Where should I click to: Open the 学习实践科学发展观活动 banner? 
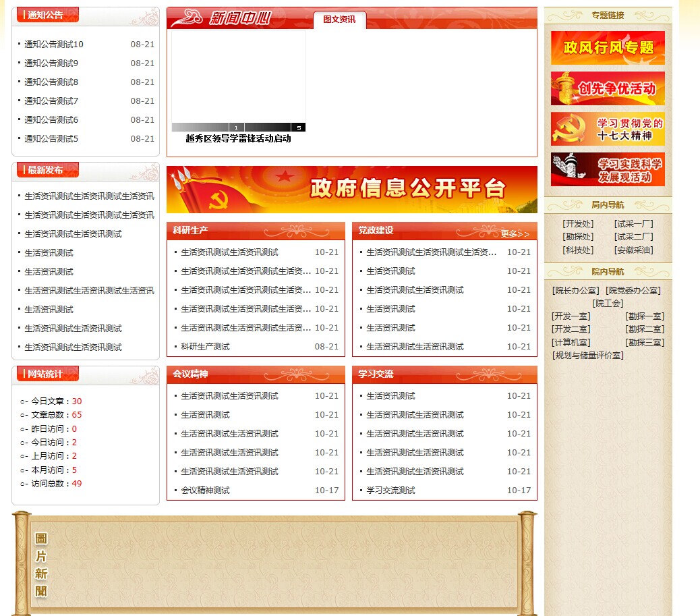[608, 169]
